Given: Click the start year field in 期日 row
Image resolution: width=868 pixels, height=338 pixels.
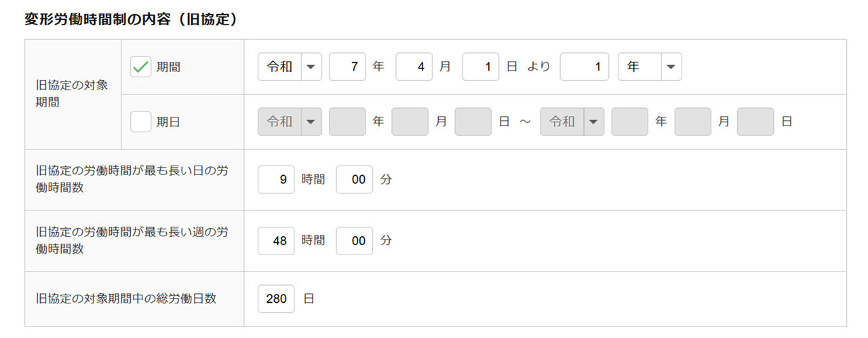Looking at the screenshot, I should (x=347, y=122).
